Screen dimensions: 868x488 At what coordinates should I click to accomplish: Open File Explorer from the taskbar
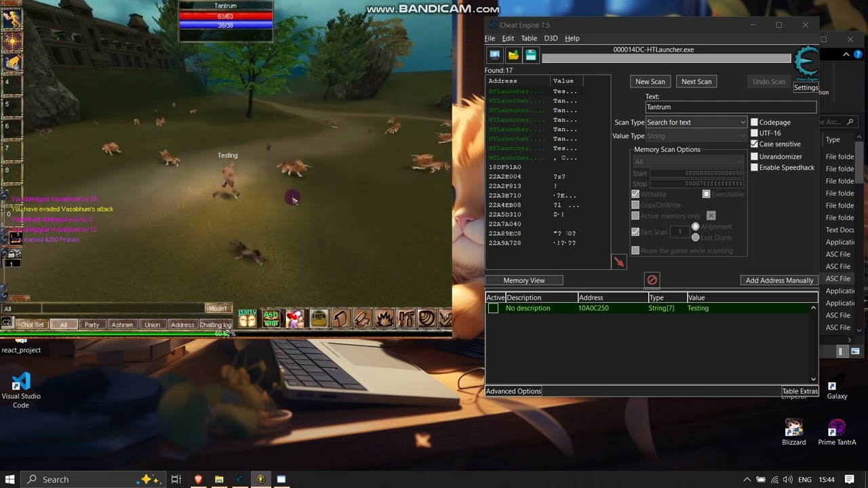pyautogui.click(x=219, y=479)
